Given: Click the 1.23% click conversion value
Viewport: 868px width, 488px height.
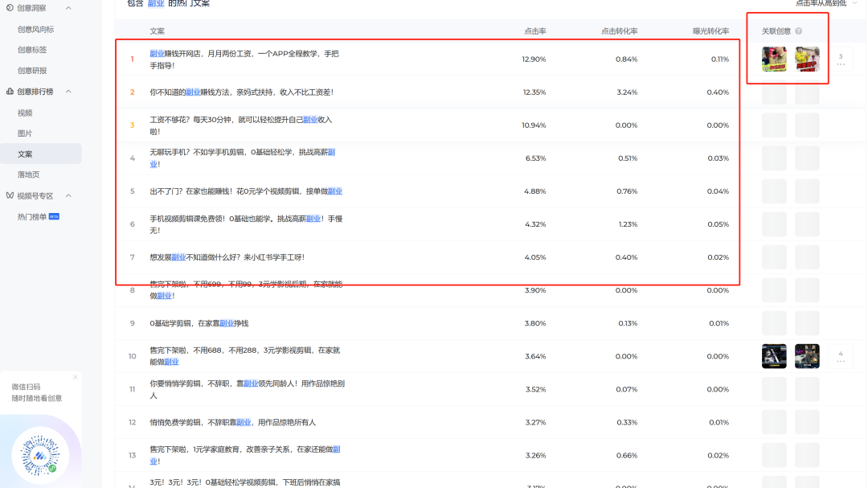Looking at the screenshot, I should pos(628,224).
